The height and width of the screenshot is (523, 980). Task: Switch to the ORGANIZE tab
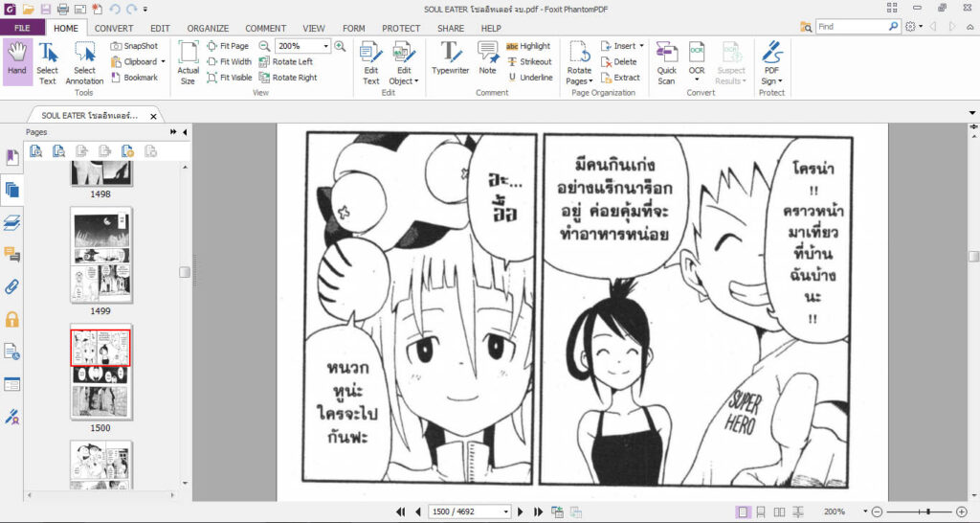(208, 28)
